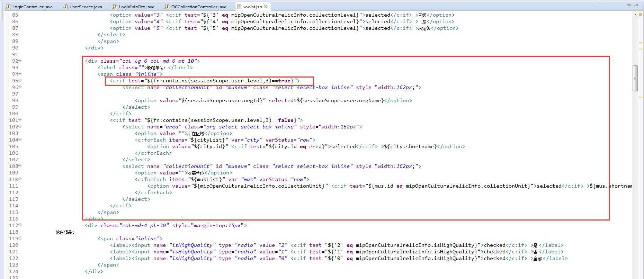Viewport: 644px width, 279px height.
Task: Click '</select>' closing tag on line 88
Action: (111, 35)
